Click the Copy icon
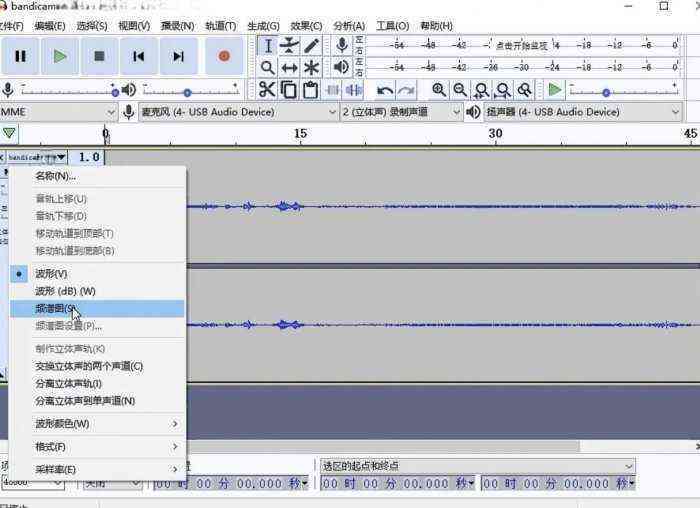Image resolution: width=700 pixels, height=508 pixels. (x=289, y=90)
